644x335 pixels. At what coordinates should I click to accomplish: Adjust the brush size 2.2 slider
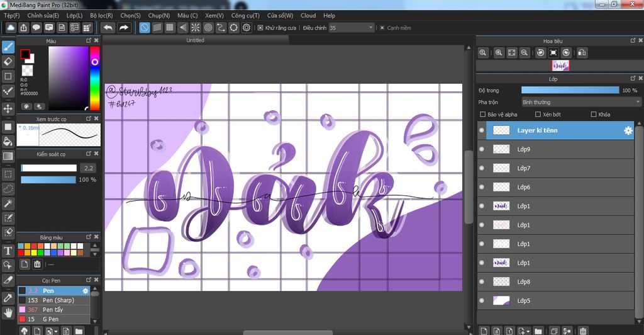[49, 167]
